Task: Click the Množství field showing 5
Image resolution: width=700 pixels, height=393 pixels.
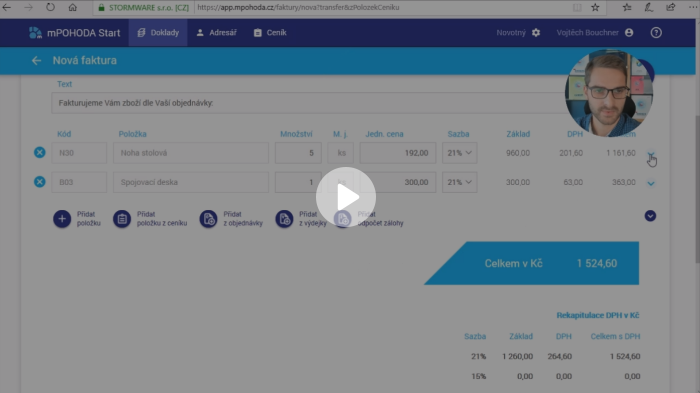Action: click(298, 153)
